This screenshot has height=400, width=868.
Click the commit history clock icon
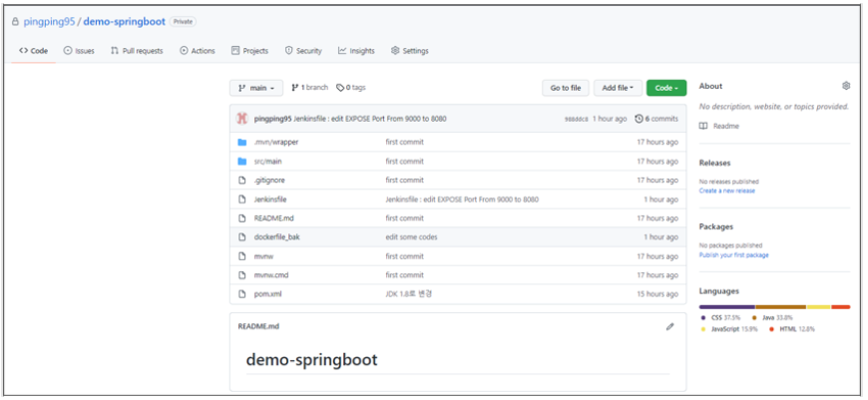639,119
